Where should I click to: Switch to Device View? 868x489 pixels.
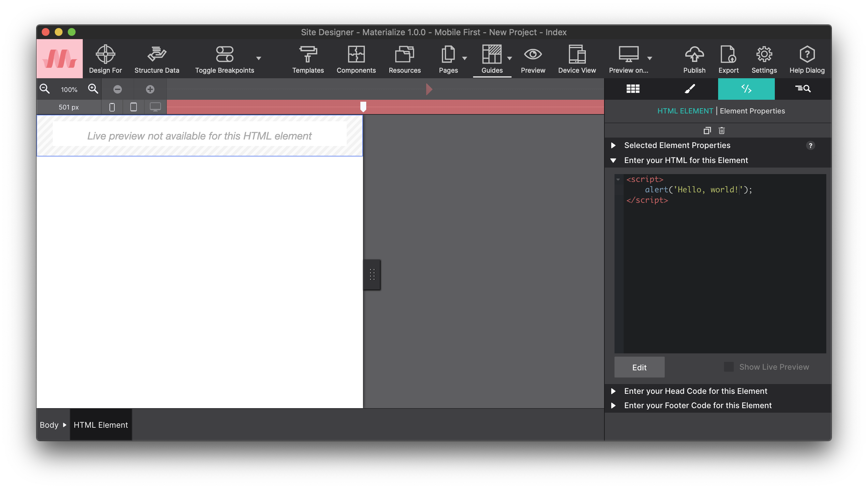(x=576, y=59)
